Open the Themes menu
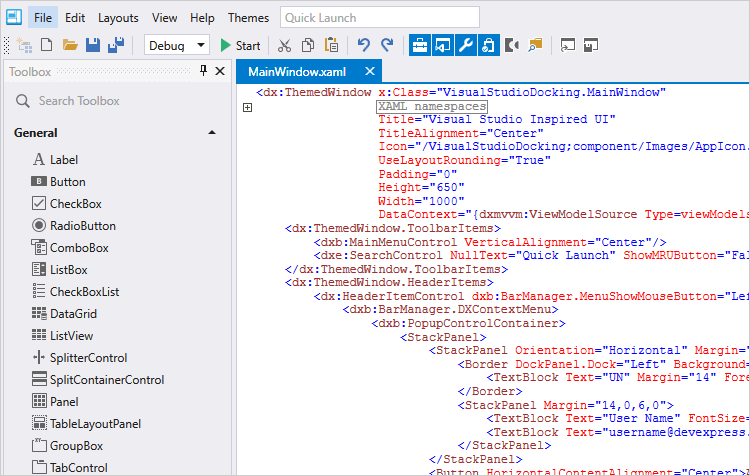The image size is (750, 476). tap(248, 18)
